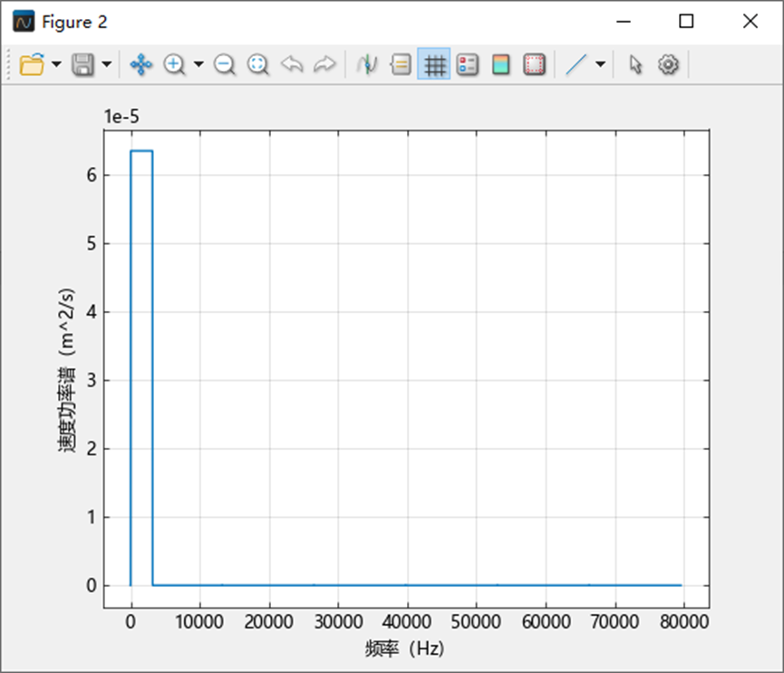The image size is (784, 673).
Task: Close the Figure 2 window
Action: (750, 22)
